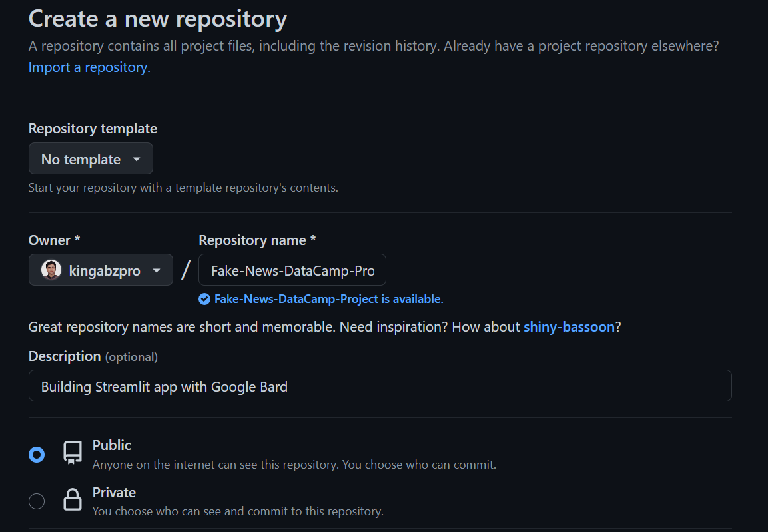This screenshot has width=768, height=532.
Task: Click the Repository template label
Action: coord(93,129)
